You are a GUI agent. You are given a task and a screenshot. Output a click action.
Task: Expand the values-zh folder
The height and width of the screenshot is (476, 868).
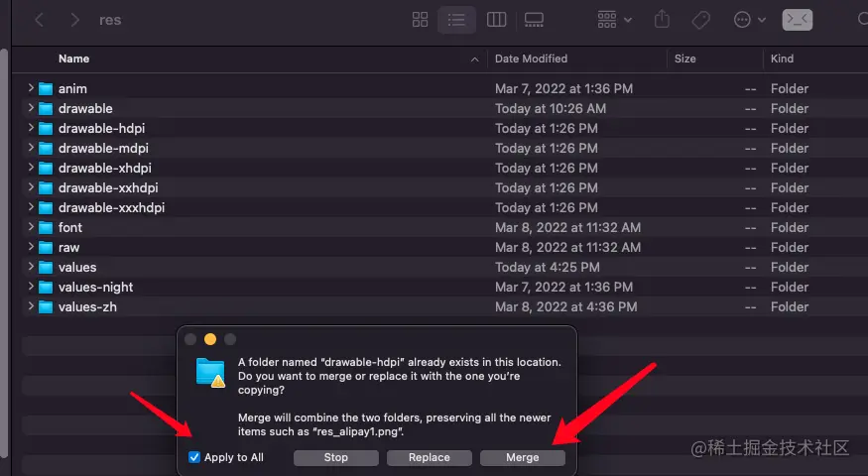click(31, 306)
